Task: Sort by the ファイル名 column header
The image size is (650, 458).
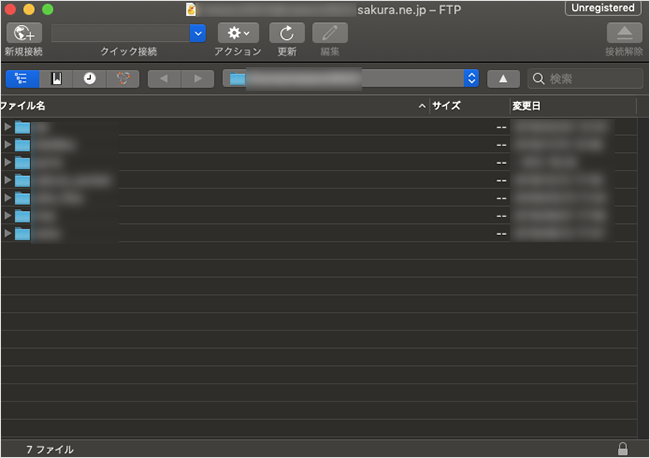Action: (x=200, y=105)
